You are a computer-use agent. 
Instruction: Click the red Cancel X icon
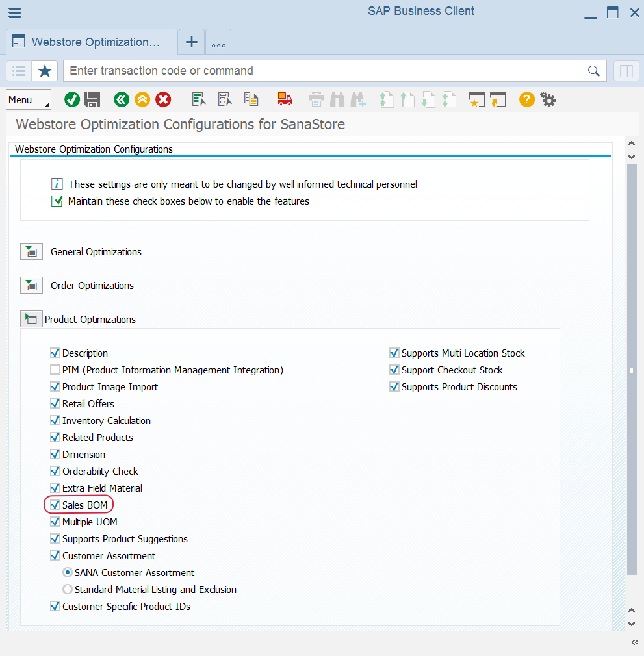(x=163, y=99)
